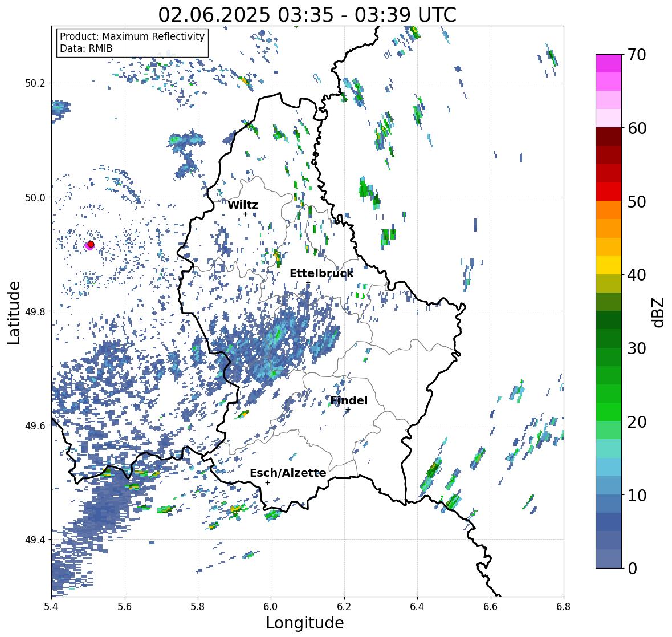Screen dimensions: 672x637
Task: Click the plus marker below Findel
Action: tap(348, 410)
